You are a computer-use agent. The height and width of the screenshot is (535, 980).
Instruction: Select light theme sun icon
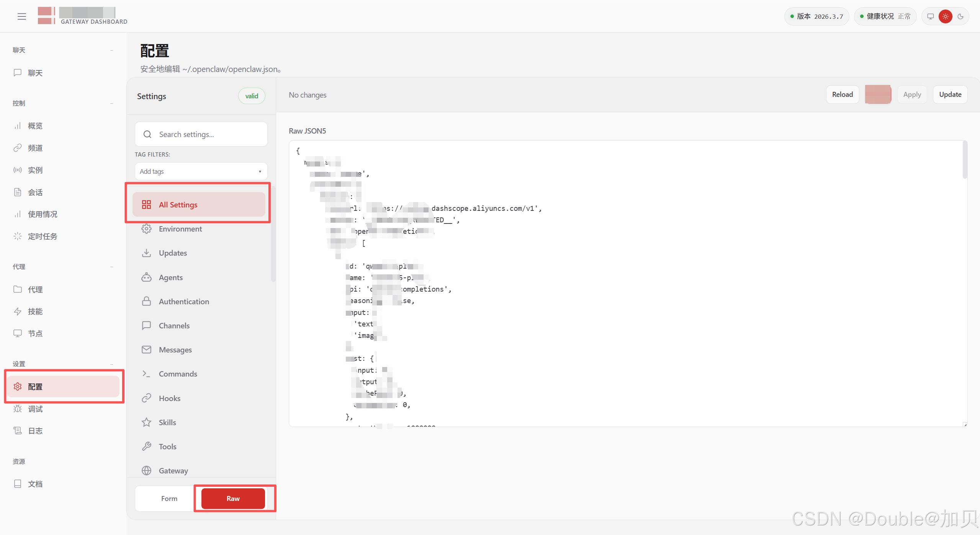coord(945,16)
